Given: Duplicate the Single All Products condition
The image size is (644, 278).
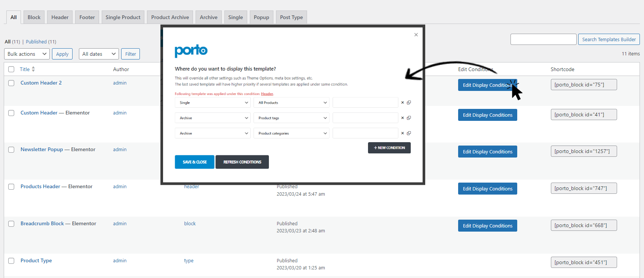Looking at the screenshot, I should click(409, 103).
